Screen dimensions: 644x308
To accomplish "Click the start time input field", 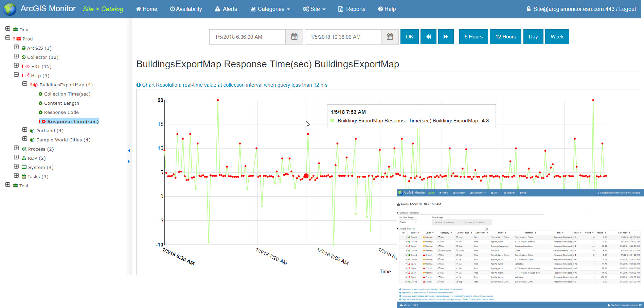I will (248, 37).
